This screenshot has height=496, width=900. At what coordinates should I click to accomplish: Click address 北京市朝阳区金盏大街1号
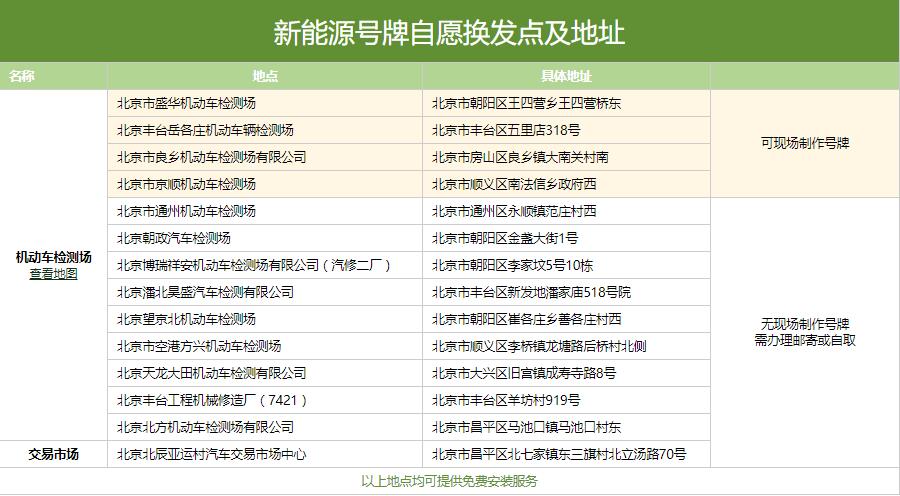pos(505,238)
